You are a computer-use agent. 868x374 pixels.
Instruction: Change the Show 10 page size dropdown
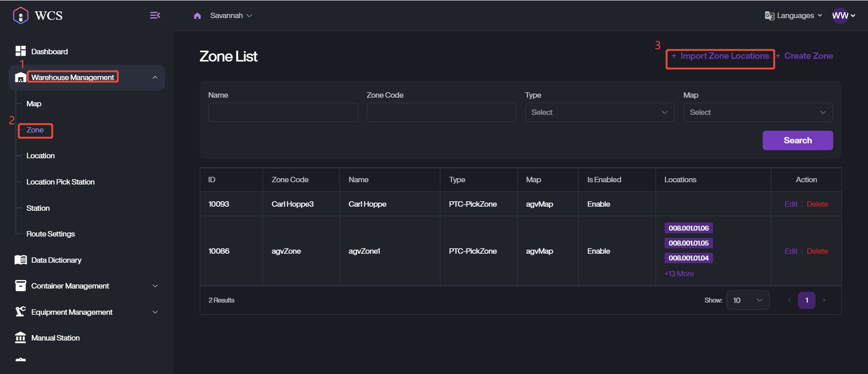coord(747,300)
